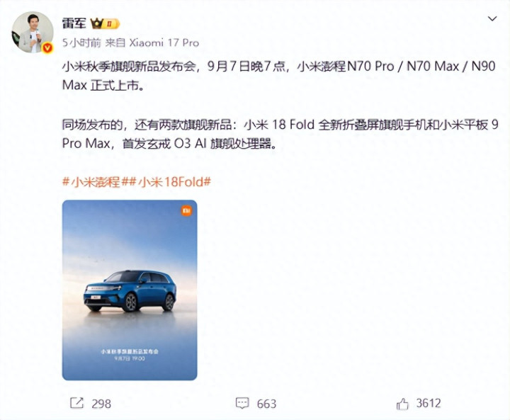This screenshot has width=510, height=420.
Task: Click the crown VIP membership badge
Action: [105, 23]
